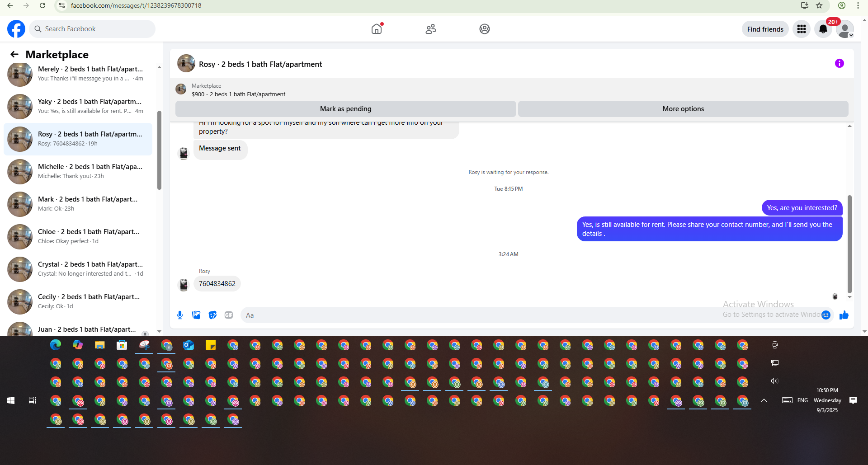The width and height of the screenshot is (868, 465).
Task: Open Microsoft Store from the taskbar
Action: [x=122, y=345]
